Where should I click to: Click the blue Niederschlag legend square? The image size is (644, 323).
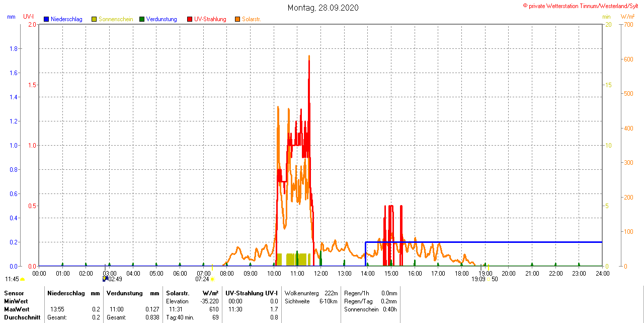click(46, 19)
